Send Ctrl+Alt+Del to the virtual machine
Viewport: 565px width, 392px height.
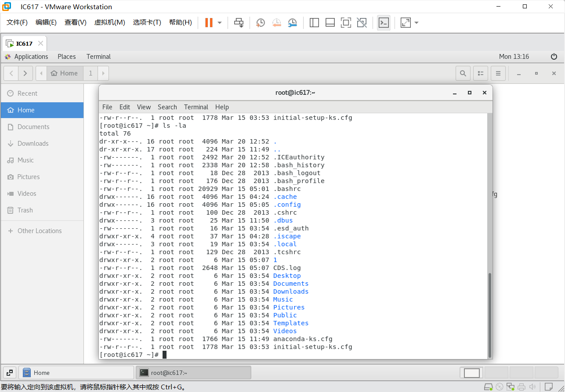point(239,22)
